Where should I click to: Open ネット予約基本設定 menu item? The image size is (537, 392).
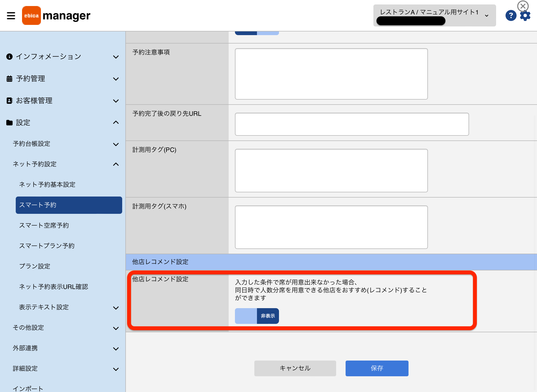[x=47, y=184]
